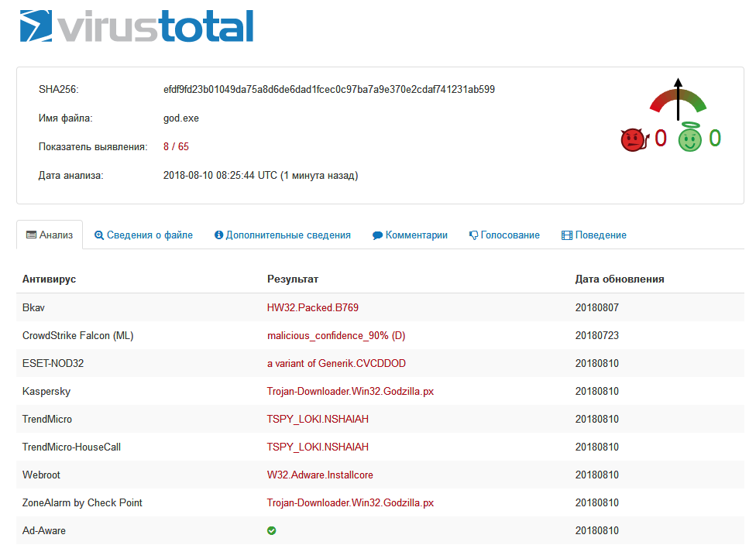This screenshot has height=545, width=756.
Task: Click the SHA256: field label
Action: 58,90
